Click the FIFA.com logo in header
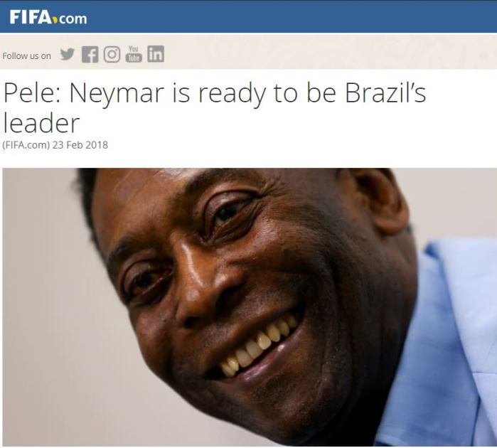This screenshot has width=497, height=448. pos(48,18)
